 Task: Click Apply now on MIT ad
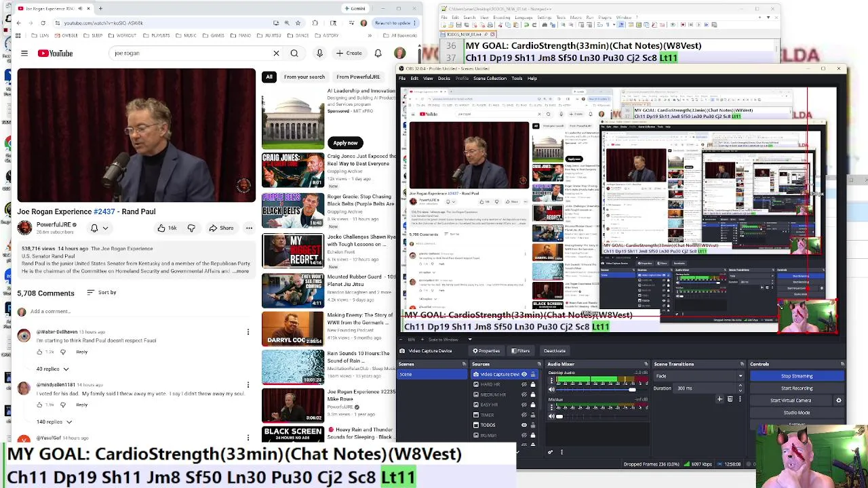point(345,143)
